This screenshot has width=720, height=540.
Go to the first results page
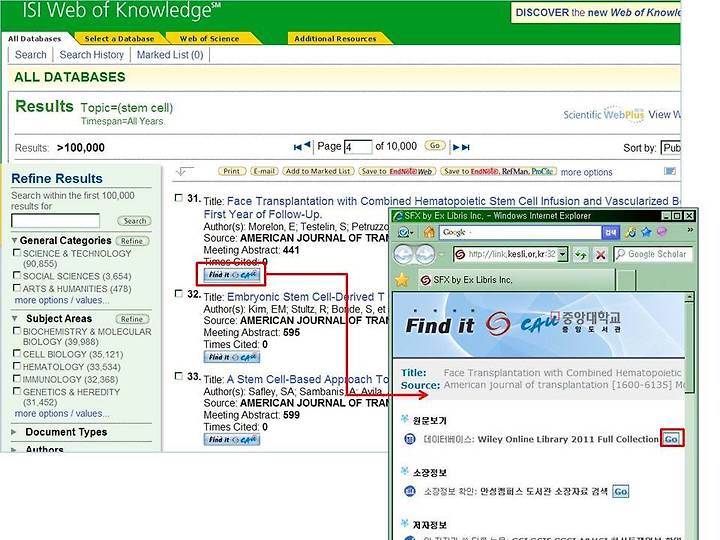point(297,147)
